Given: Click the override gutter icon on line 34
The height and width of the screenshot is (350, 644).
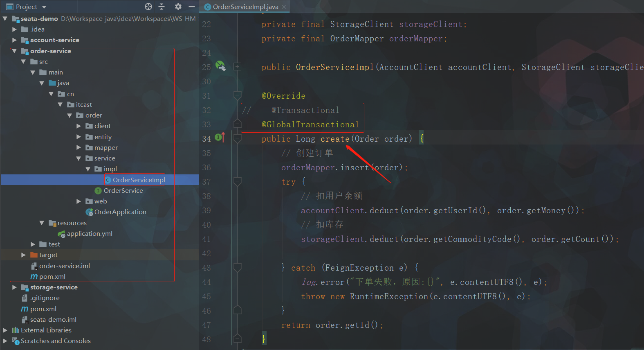Looking at the screenshot, I should pyautogui.click(x=220, y=138).
